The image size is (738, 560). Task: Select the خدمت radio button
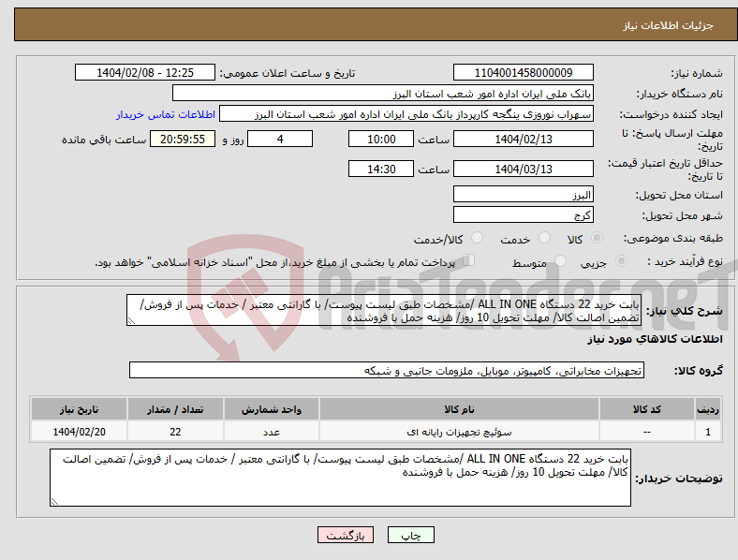(x=544, y=238)
